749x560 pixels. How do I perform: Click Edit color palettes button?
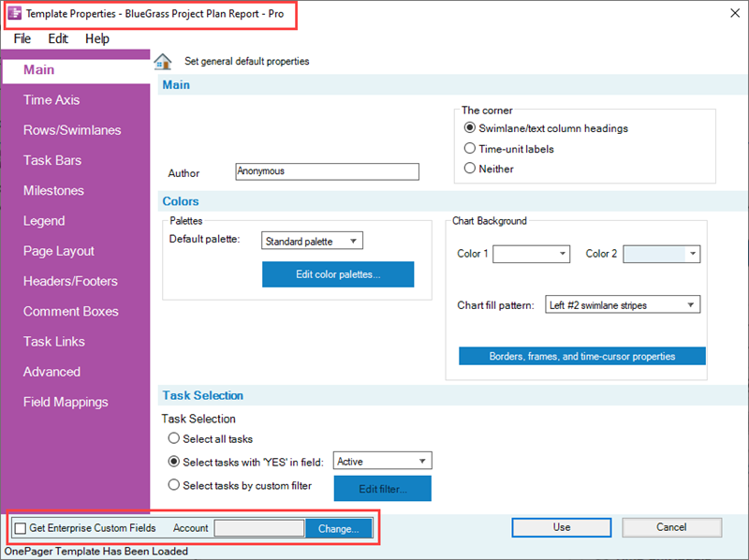pyautogui.click(x=338, y=274)
